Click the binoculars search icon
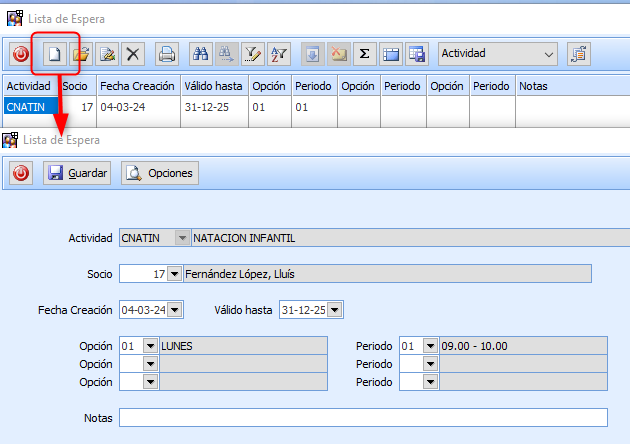 [200, 53]
